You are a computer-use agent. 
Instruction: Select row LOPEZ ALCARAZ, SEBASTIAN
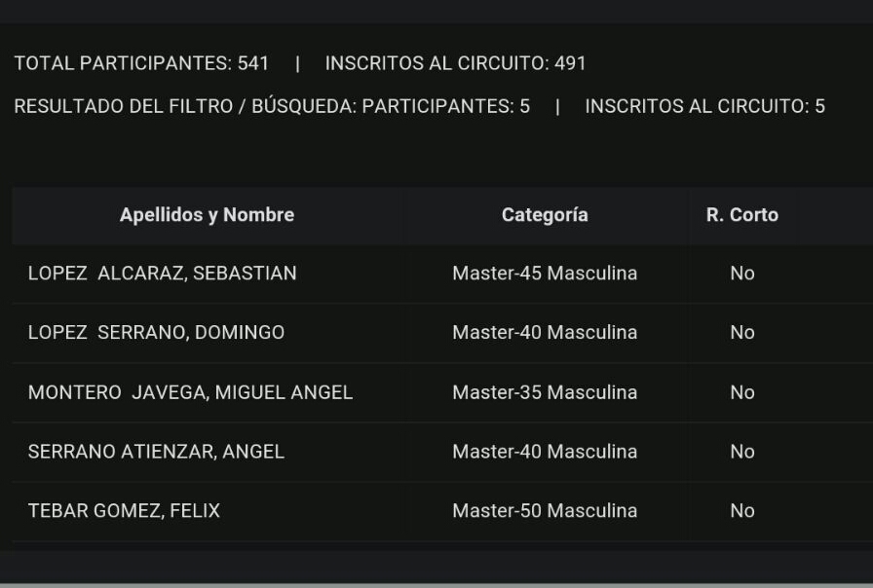click(442, 274)
